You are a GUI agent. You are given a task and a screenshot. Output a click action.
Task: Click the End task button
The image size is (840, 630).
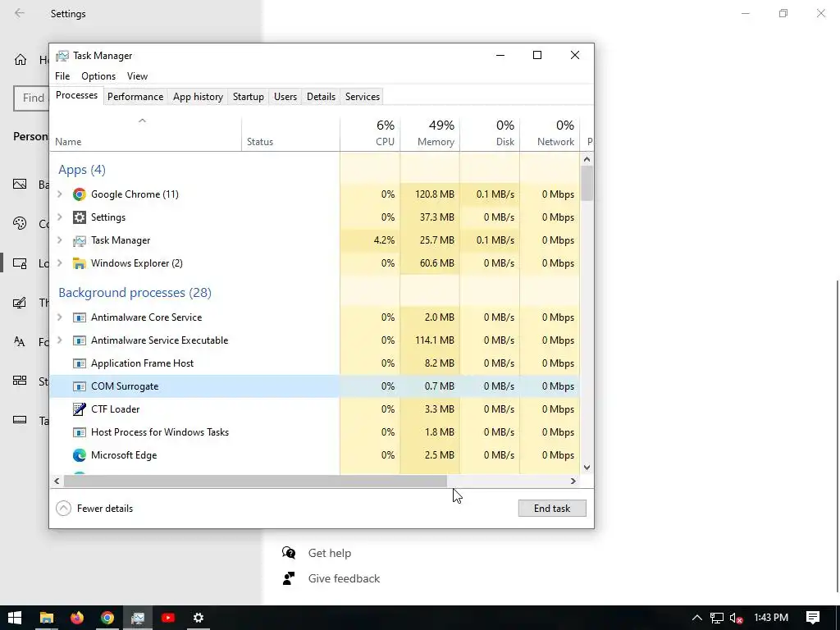(x=552, y=509)
